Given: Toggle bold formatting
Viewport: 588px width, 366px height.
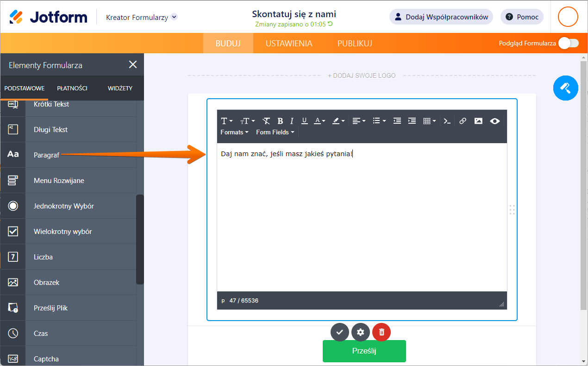Looking at the screenshot, I should tap(280, 121).
